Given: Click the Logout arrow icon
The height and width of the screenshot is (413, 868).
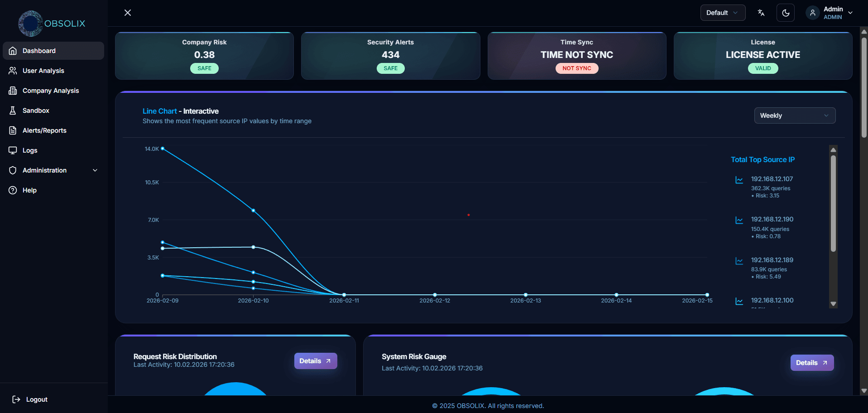Looking at the screenshot, I should click(x=16, y=399).
